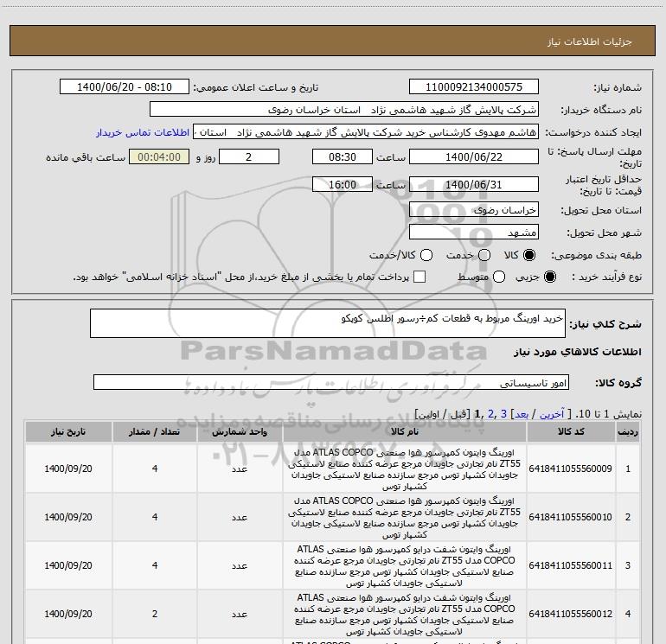Enable the "اسناد خزانه اسلامی" payment checkbox

(419, 277)
